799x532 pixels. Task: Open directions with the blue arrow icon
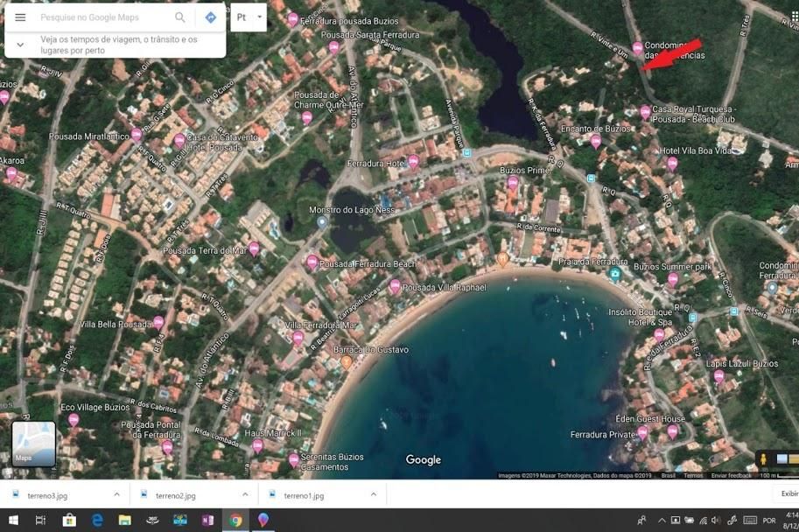click(210, 17)
